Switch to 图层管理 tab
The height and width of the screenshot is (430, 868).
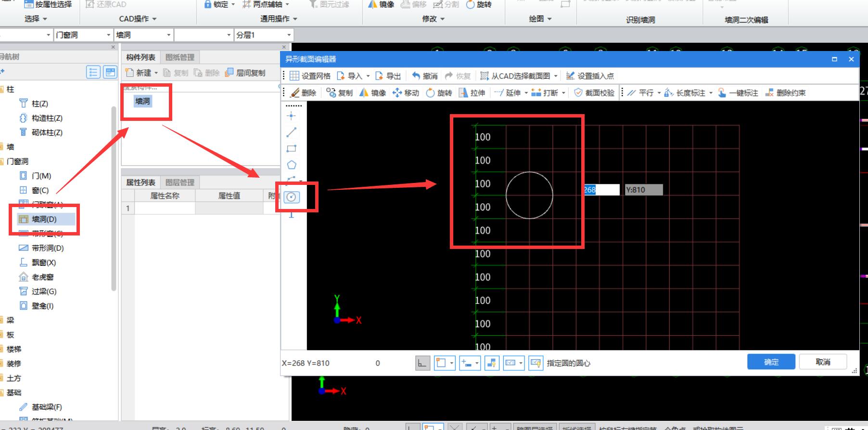pyautogui.click(x=180, y=182)
